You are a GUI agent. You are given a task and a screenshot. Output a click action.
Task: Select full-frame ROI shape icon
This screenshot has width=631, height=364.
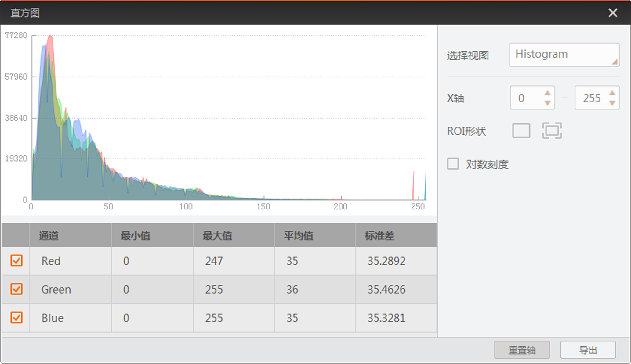pyautogui.click(x=552, y=131)
